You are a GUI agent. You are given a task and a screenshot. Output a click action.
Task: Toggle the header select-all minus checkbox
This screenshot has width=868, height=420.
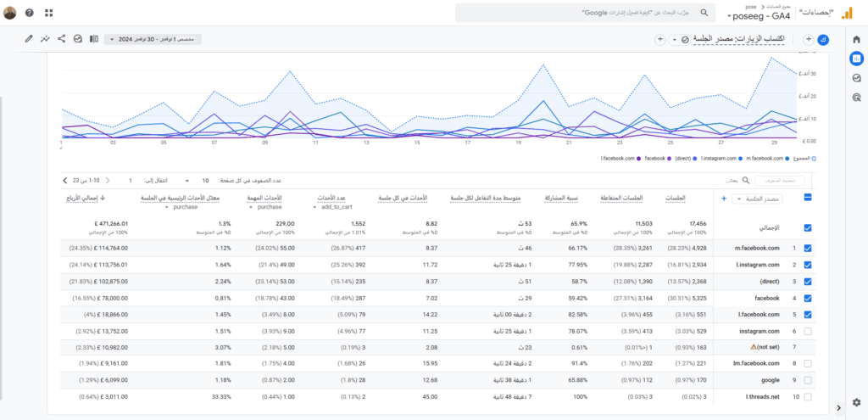(807, 197)
